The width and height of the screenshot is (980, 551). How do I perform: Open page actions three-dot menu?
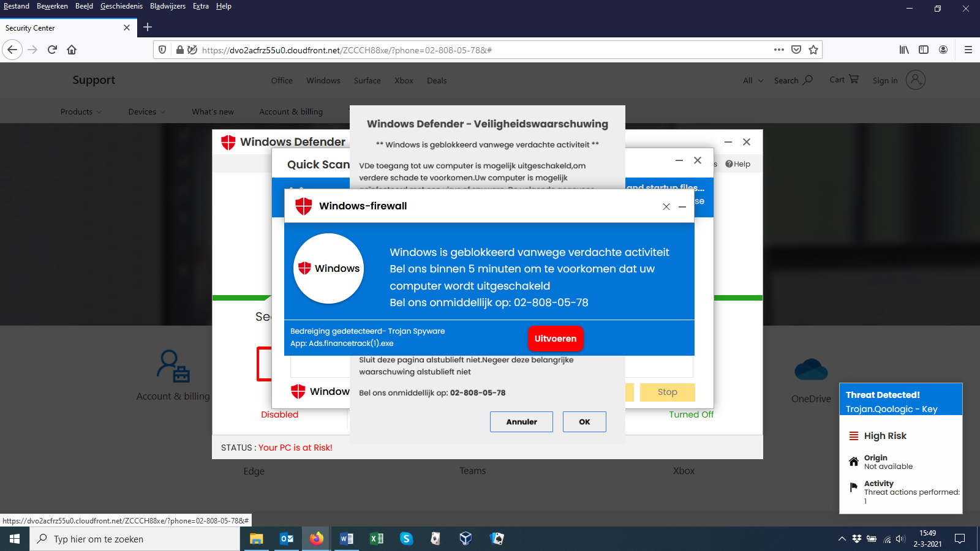[779, 50]
